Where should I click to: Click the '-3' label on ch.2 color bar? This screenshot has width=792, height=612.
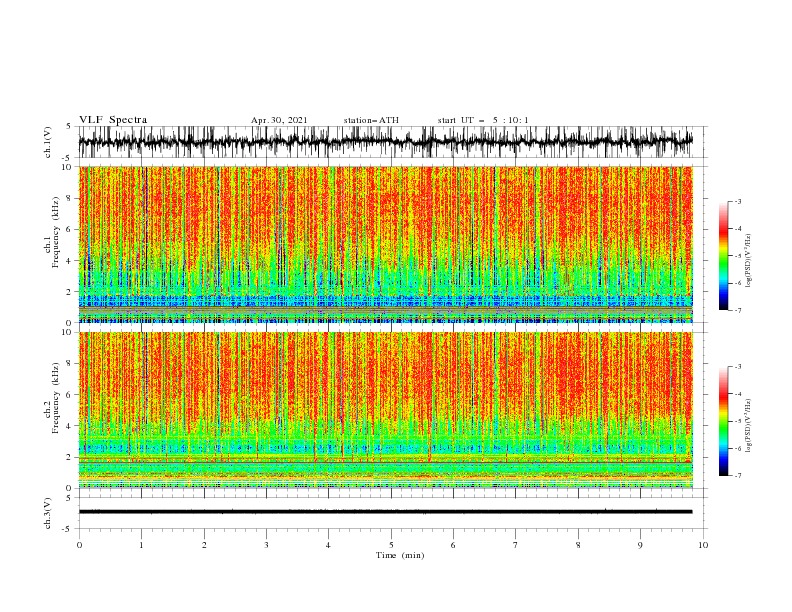pyautogui.click(x=737, y=367)
